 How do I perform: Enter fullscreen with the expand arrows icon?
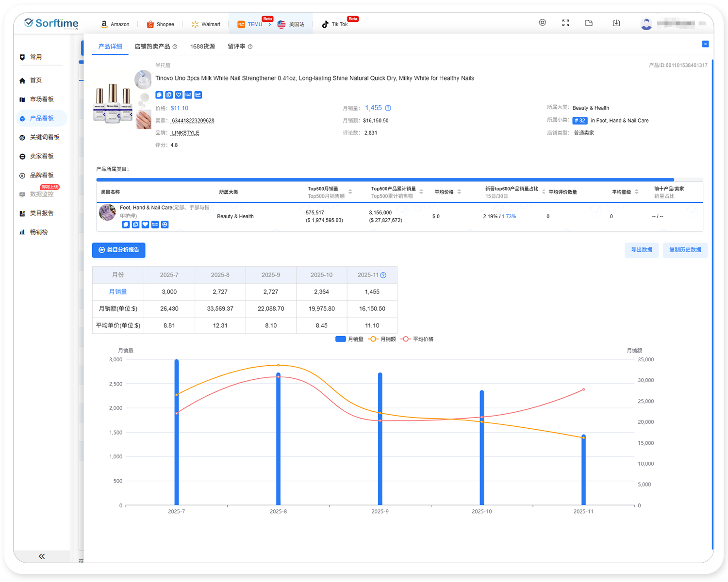pos(565,23)
